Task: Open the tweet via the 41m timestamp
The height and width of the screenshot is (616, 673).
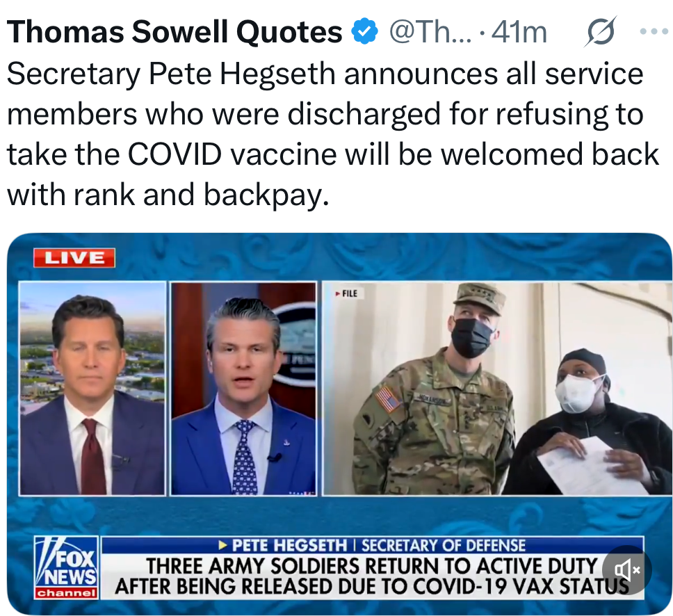Action: pos(519,32)
